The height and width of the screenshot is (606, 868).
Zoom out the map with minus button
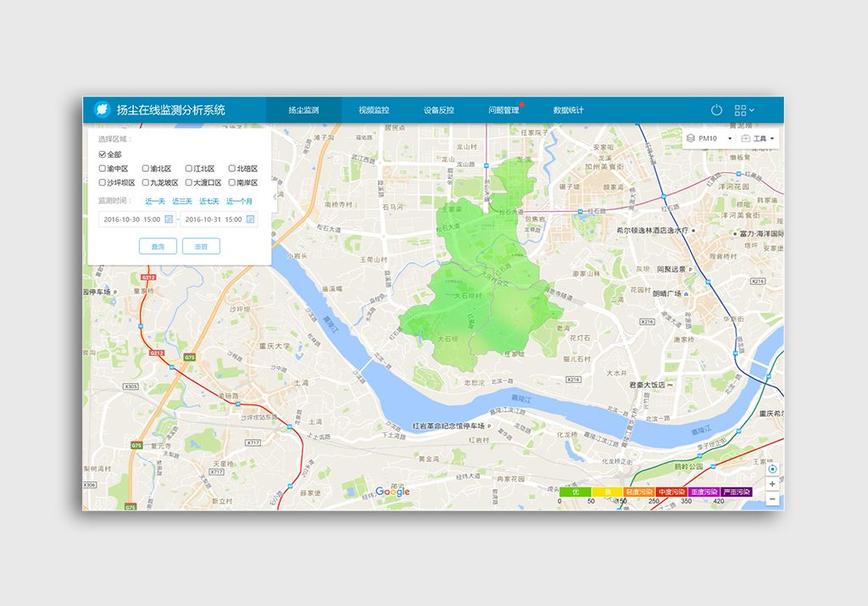point(772,499)
